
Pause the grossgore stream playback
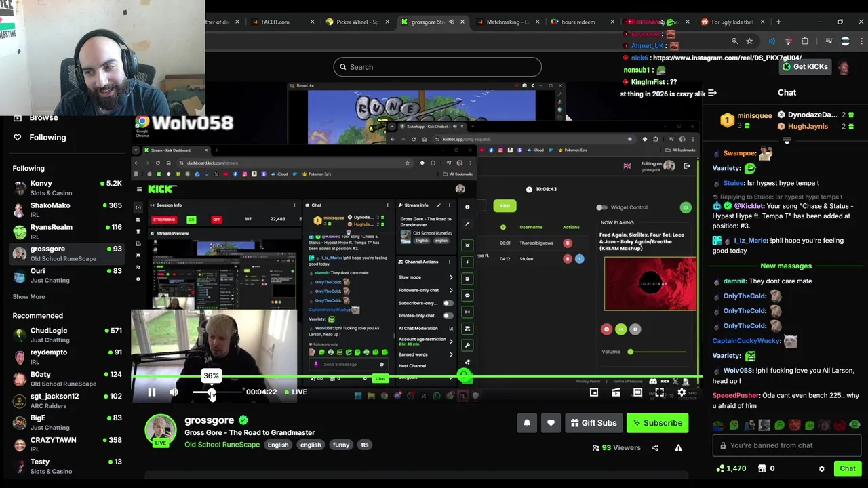(x=152, y=392)
